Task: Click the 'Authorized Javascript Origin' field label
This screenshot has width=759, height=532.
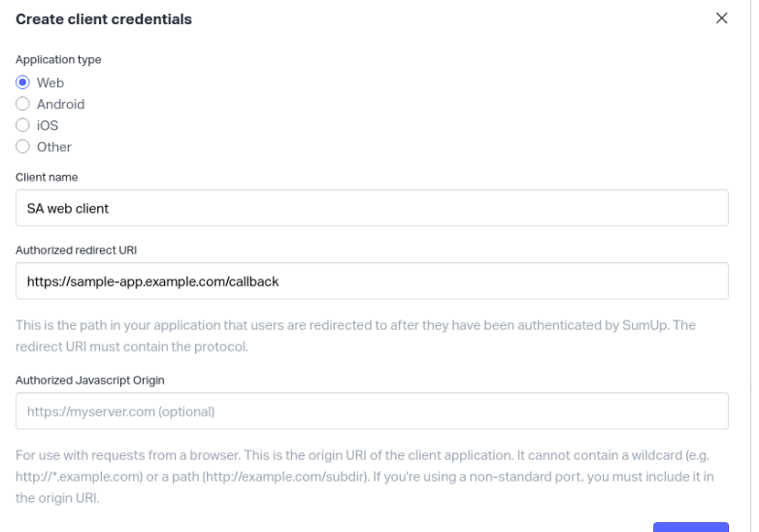Action: pyautogui.click(x=89, y=381)
